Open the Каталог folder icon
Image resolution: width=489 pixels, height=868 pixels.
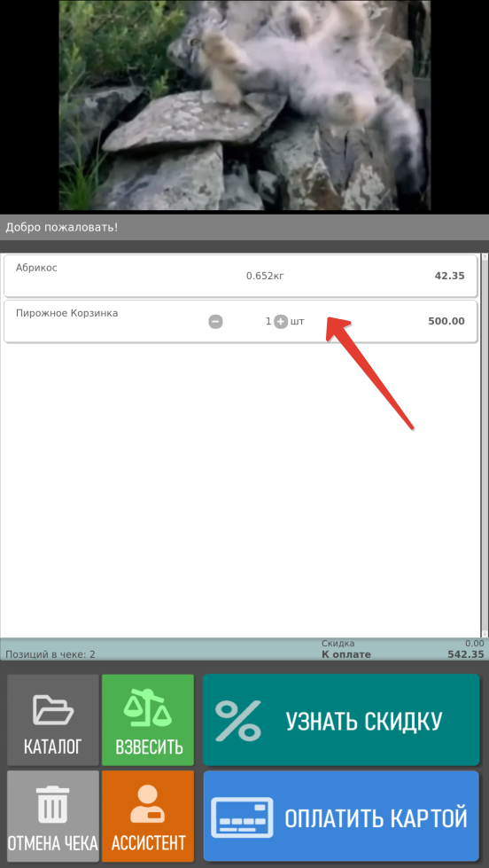(x=53, y=709)
